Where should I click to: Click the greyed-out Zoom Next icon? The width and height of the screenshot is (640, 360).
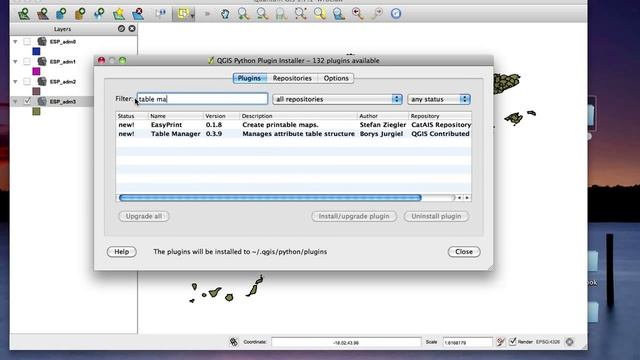click(378, 14)
